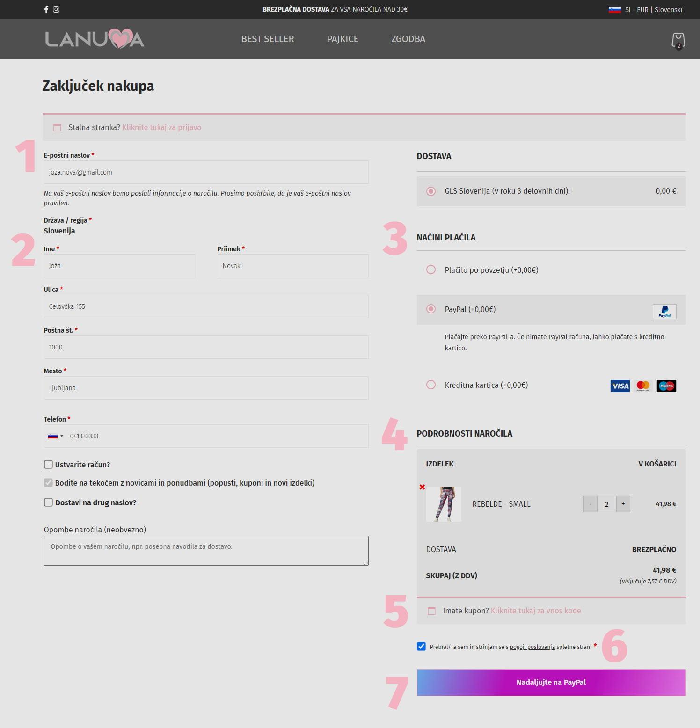Expand coupon entry via Kliknite tukaj za vnos kode
Screen dimensions: 700x728
[x=535, y=611]
